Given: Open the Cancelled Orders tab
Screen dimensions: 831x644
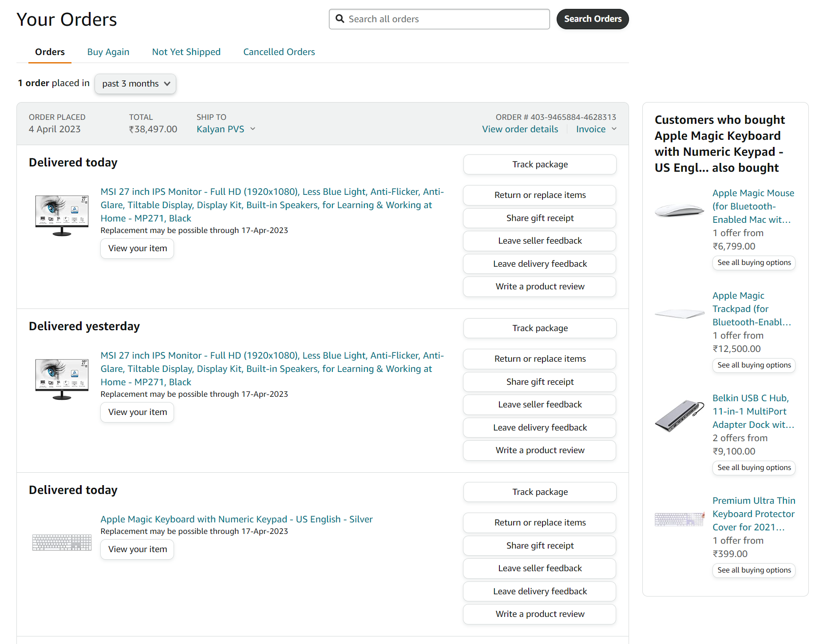Looking at the screenshot, I should pyautogui.click(x=279, y=52).
